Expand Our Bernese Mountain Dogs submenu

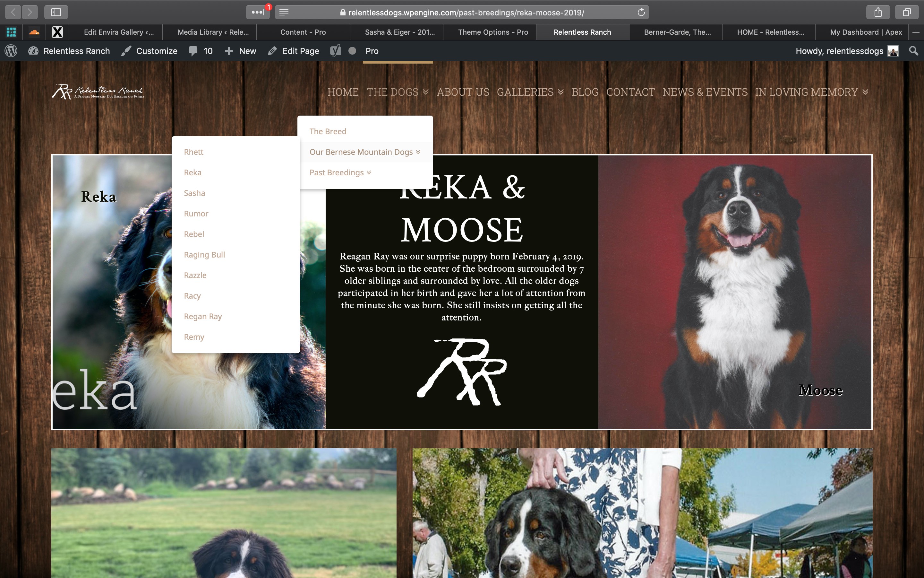[365, 152]
